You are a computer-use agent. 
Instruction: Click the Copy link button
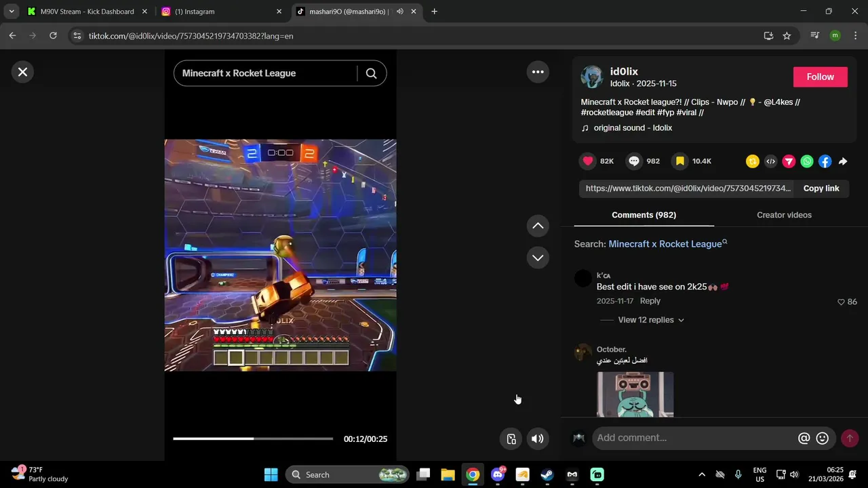[x=821, y=188]
